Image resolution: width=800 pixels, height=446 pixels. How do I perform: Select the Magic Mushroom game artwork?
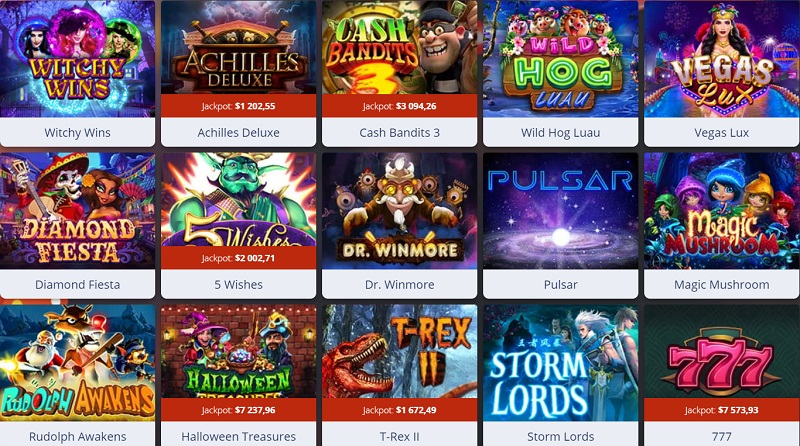point(721,211)
